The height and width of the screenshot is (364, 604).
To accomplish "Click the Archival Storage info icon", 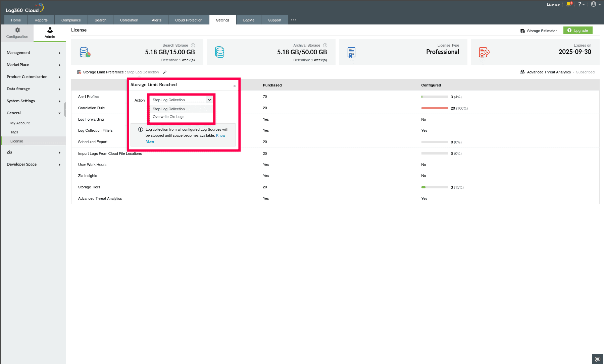I will click(325, 45).
